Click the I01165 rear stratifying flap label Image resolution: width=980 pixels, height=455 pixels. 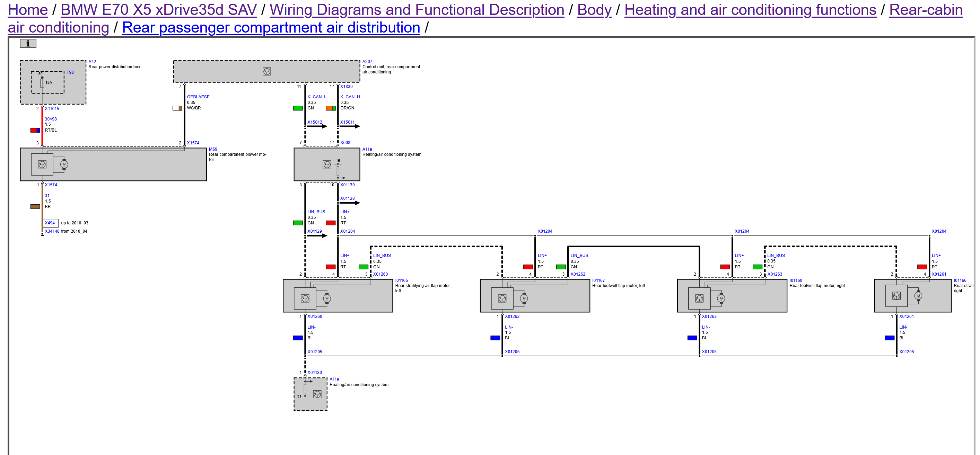(401, 280)
